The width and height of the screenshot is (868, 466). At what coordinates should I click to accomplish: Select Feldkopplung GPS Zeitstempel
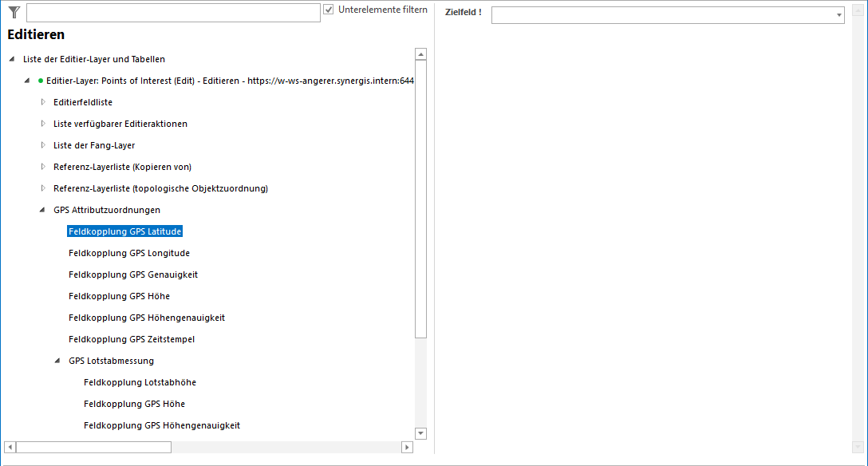pos(132,339)
